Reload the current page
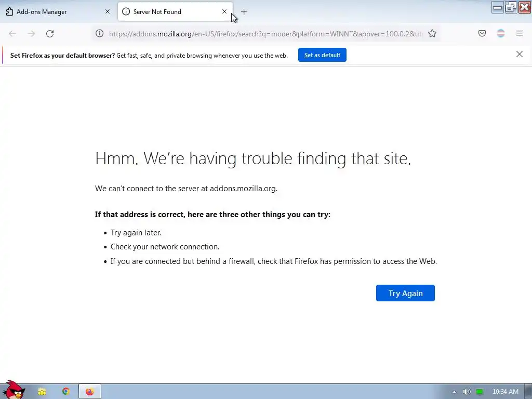Viewport: 532px width, 399px height. (x=50, y=34)
